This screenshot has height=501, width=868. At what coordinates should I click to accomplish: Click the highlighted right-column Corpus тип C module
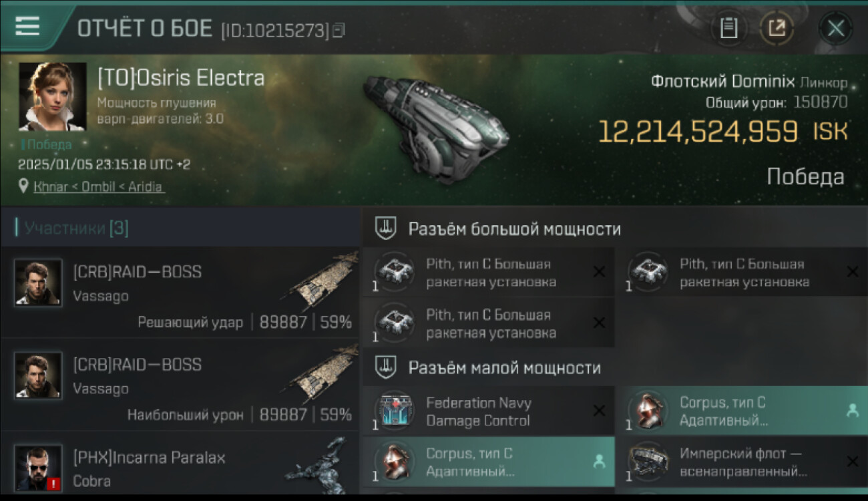pos(742,411)
